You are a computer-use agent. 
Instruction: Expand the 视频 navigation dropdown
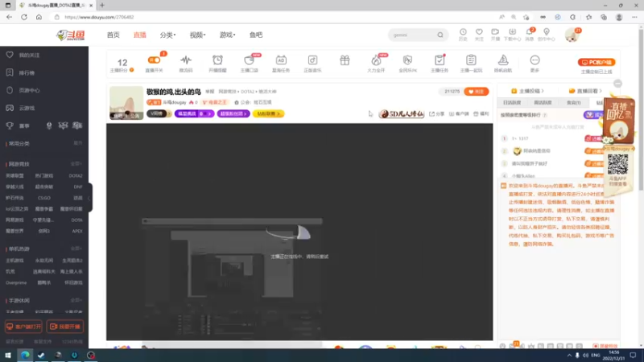197,35
